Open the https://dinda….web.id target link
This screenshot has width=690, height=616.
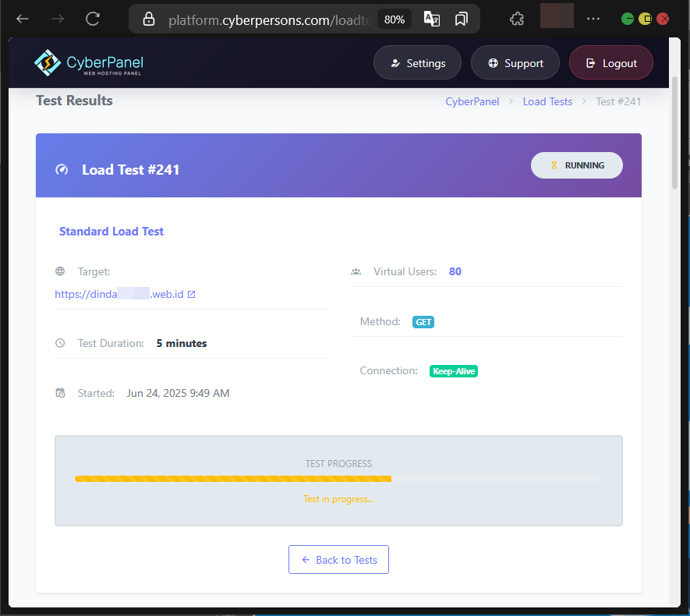[x=119, y=294]
